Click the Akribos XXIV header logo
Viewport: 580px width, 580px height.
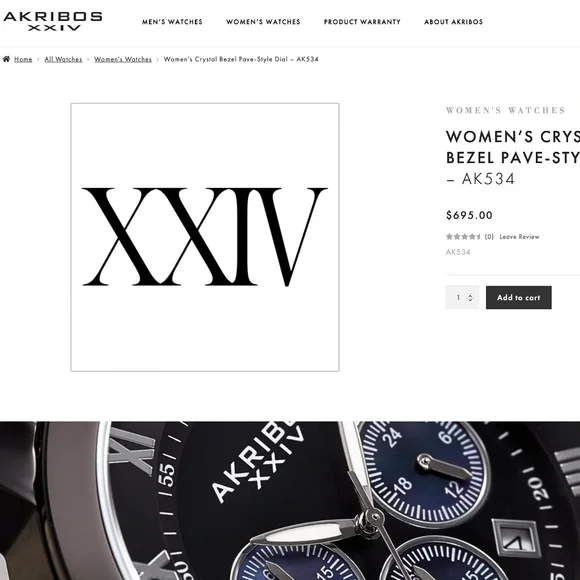coord(53,21)
